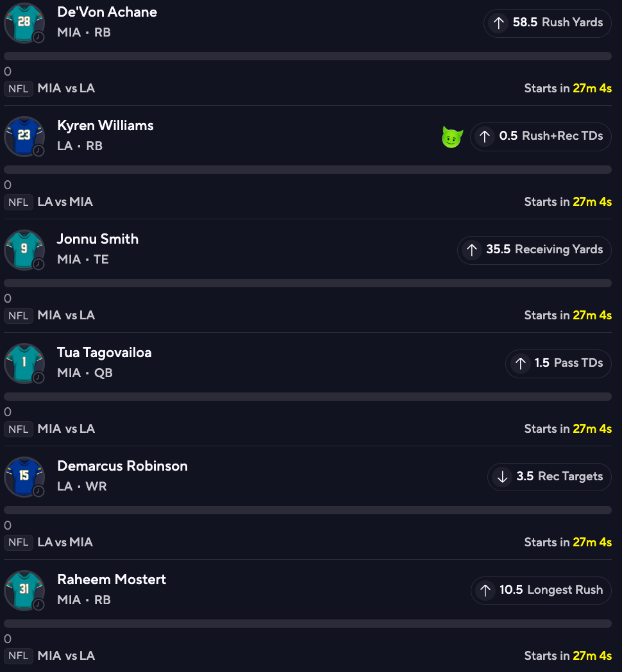Click De'Von Achane's progress bar

tap(308, 56)
